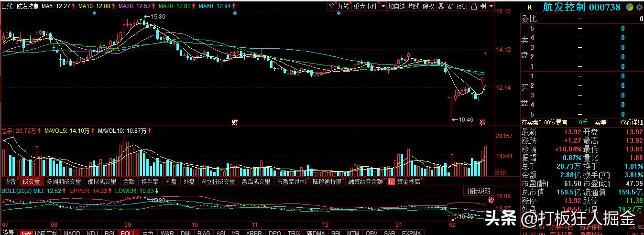644x235 pixels.
Task: Toggle the 窗 multi-window layout
Action: (450, 6)
